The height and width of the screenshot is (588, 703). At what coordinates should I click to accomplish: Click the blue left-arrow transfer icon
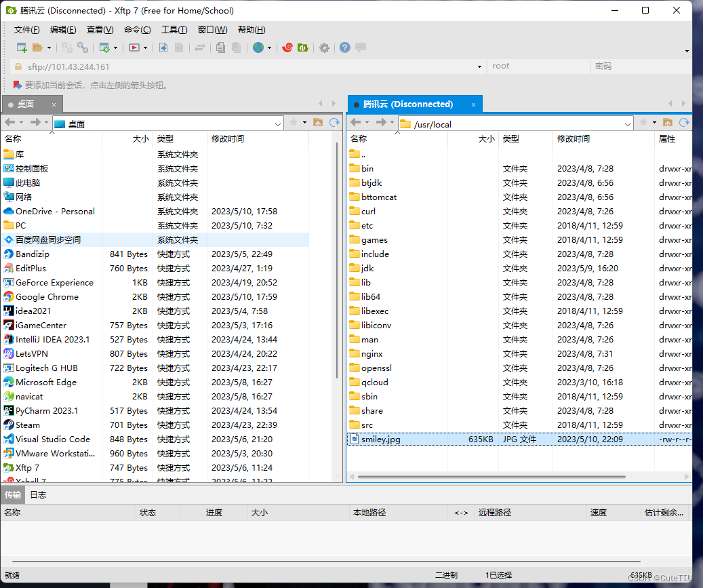point(163,47)
